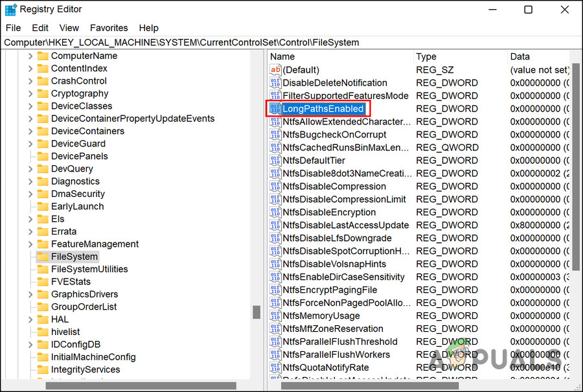The width and height of the screenshot is (583, 392).
Task: Select the FeatureManagement tree key
Action: [95, 244]
